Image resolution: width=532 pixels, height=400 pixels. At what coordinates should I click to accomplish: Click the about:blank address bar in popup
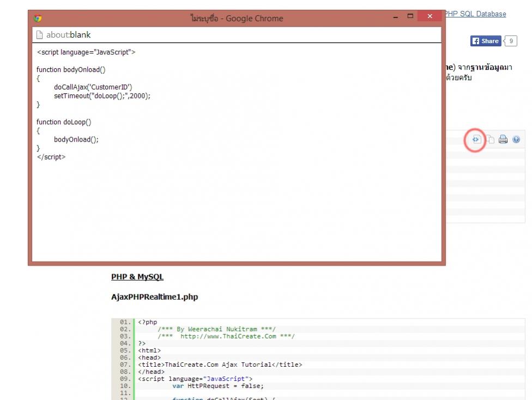tap(237, 35)
